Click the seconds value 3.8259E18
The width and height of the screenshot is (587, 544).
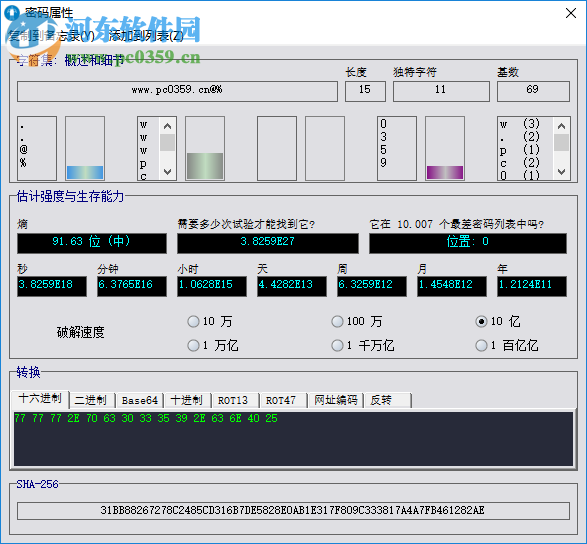52,286
